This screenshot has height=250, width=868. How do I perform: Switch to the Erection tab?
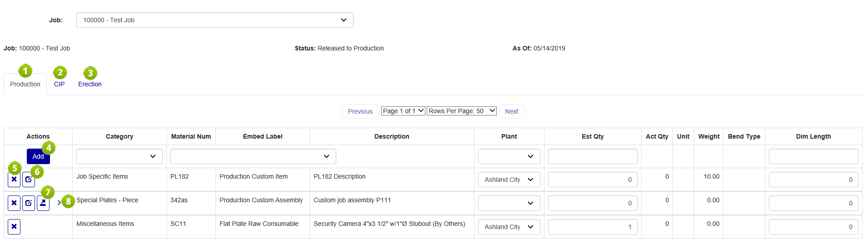(90, 84)
